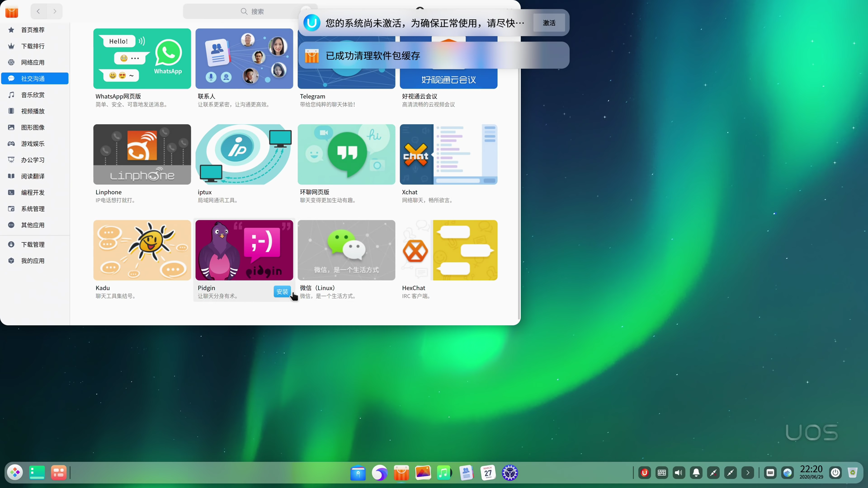
Task: Select 网络应用 category
Action: tap(35, 62)
